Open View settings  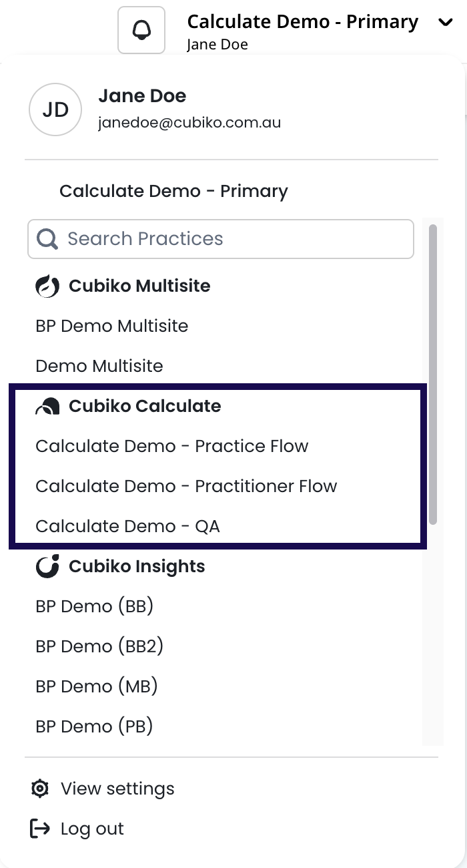117,789
